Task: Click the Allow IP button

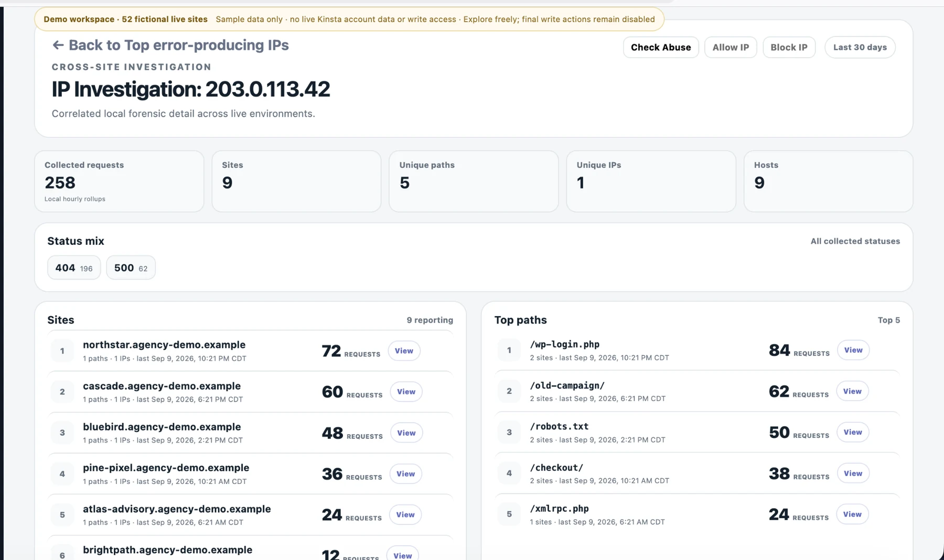Action: click(731, 47)
